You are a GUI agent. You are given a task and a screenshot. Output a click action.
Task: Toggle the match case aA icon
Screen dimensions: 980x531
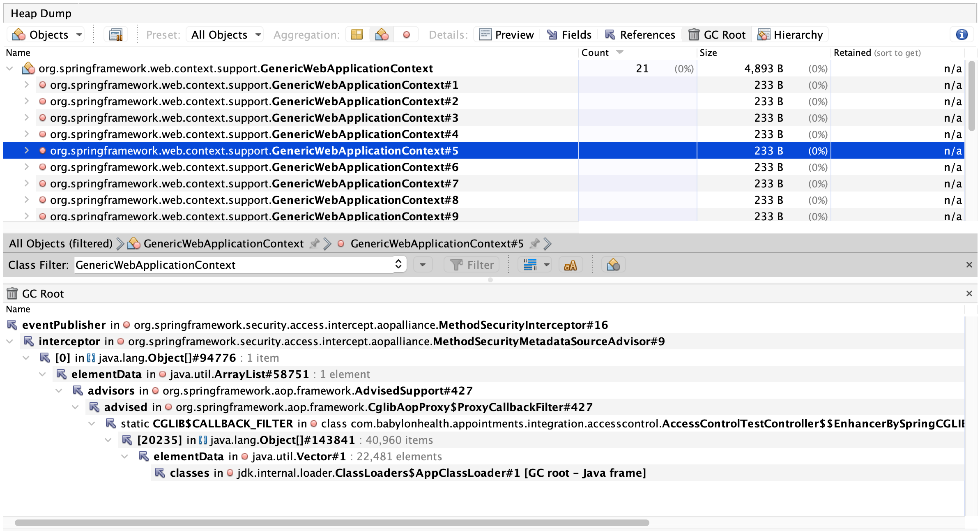point(571,265)
